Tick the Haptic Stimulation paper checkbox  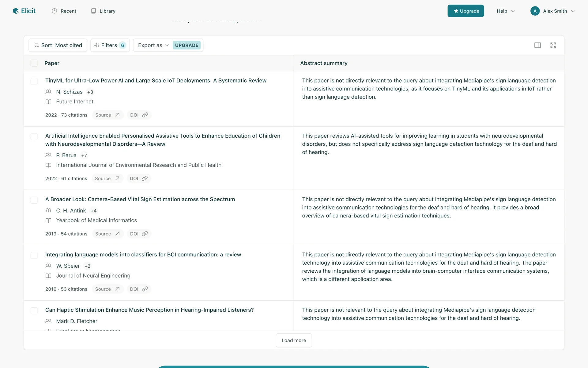(34, 311)
